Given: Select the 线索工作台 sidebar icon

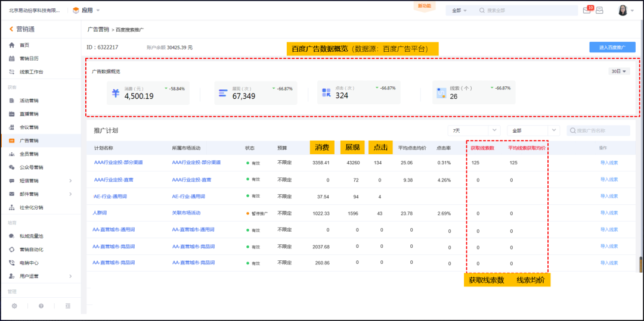Looking at the screenshot, I should pyautogui.click(x=11, y=72).
